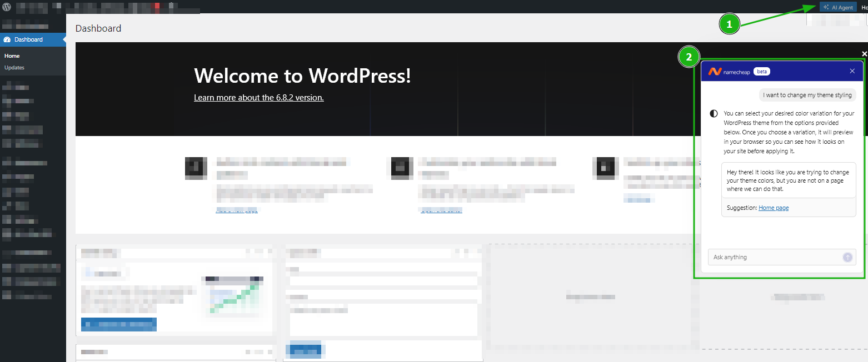Open the AI Agent from the toolbar
Viewport: 868px width, 362px height.
(x=838, y=7)
